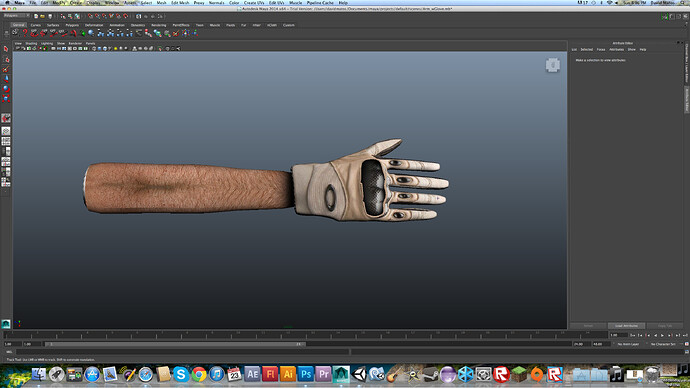The width and height of the screenshot is (690, 388).
Task: Toggle the Channel Box / Layer Editor side tab
Action: pos(686,62)
